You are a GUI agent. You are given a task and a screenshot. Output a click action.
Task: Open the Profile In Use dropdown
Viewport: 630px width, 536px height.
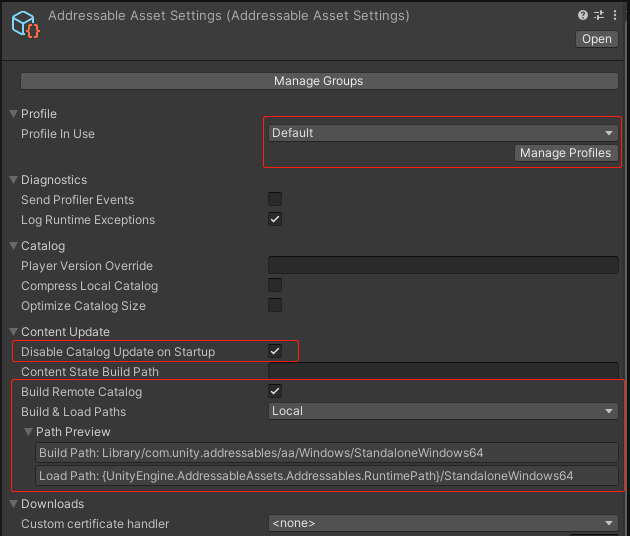[443, 133]
